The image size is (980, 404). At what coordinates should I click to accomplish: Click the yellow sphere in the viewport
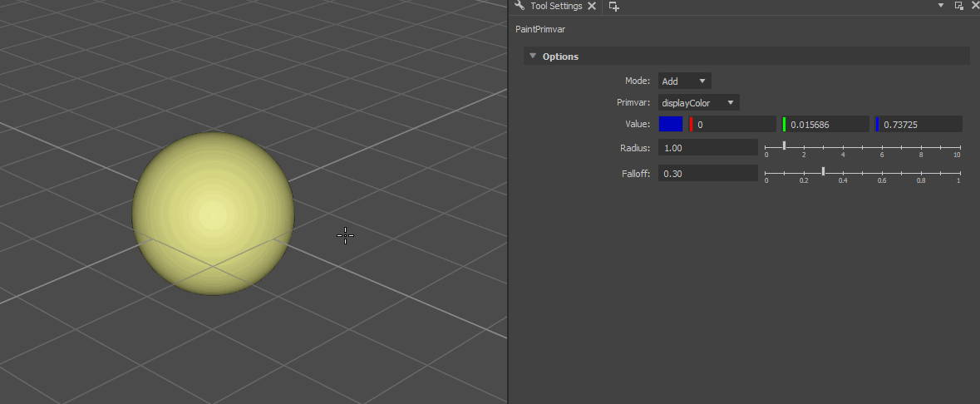213,214
